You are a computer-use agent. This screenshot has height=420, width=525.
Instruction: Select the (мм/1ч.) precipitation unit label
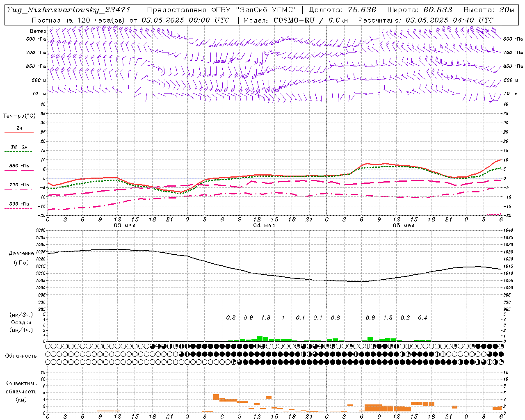pos(21,330)
